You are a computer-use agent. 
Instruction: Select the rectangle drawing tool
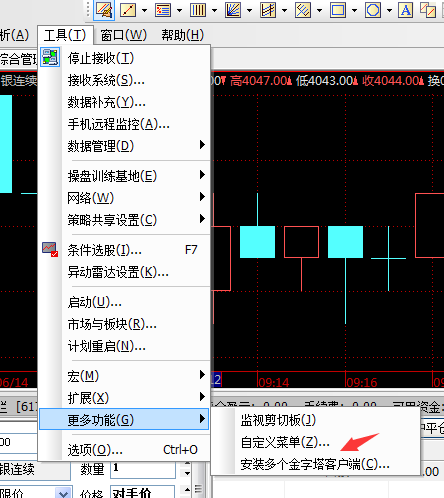point(338,10)
